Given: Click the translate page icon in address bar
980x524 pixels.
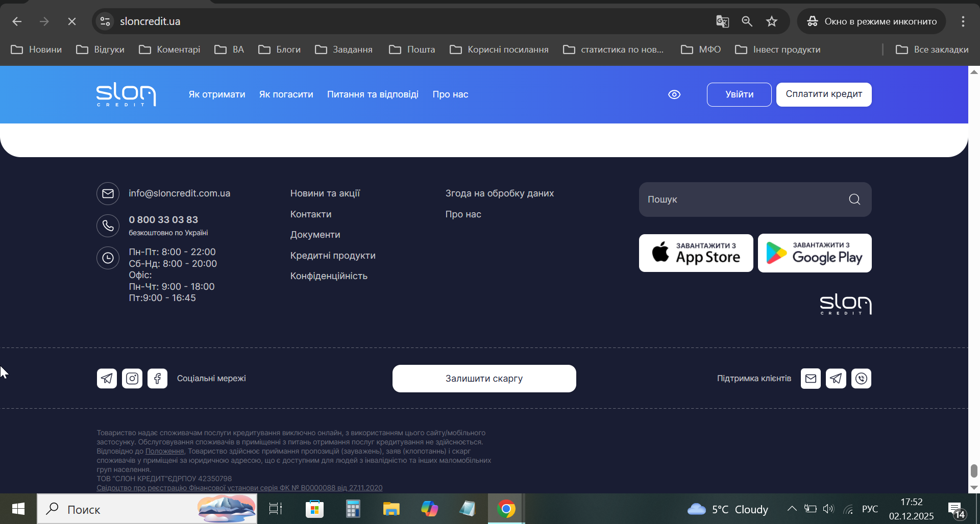Looking at the screenshot, I should [722, 21].
